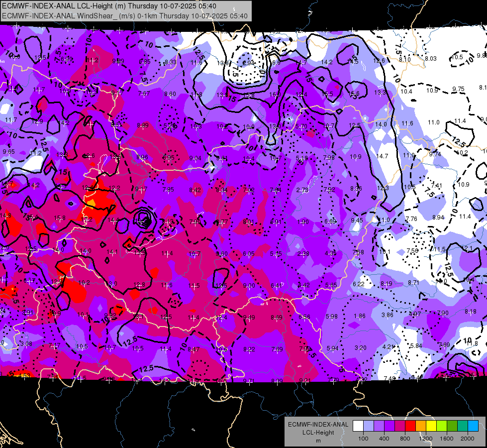Viewport: 487px width, 448px height.
Task: Click the LCL-Height title line in the header
Action: click(109, 6)
